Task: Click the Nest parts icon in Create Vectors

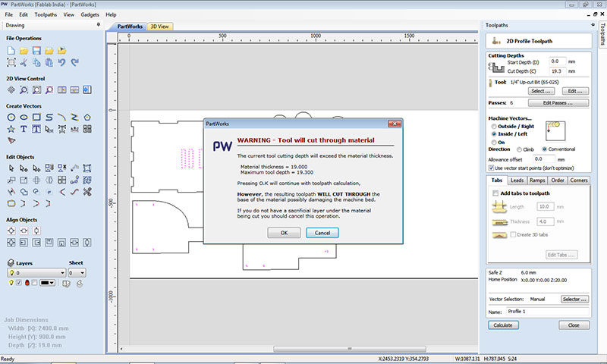Action: [87, 129]
